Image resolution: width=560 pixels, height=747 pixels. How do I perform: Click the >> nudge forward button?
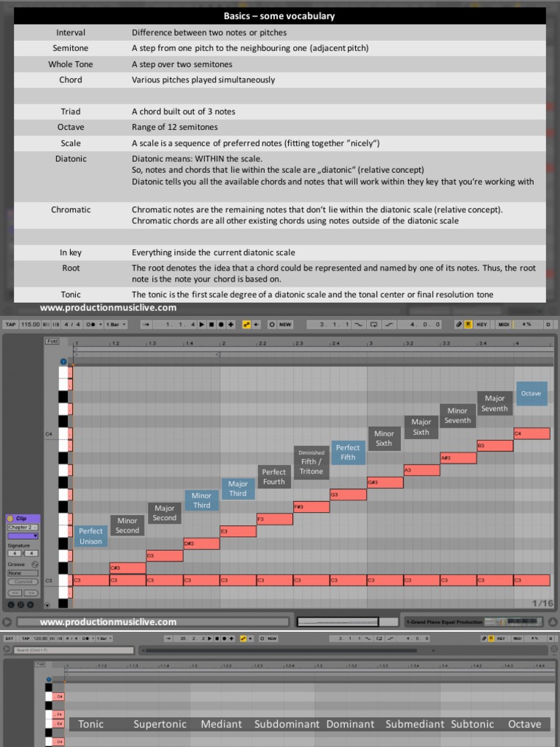tap(31, 593)
